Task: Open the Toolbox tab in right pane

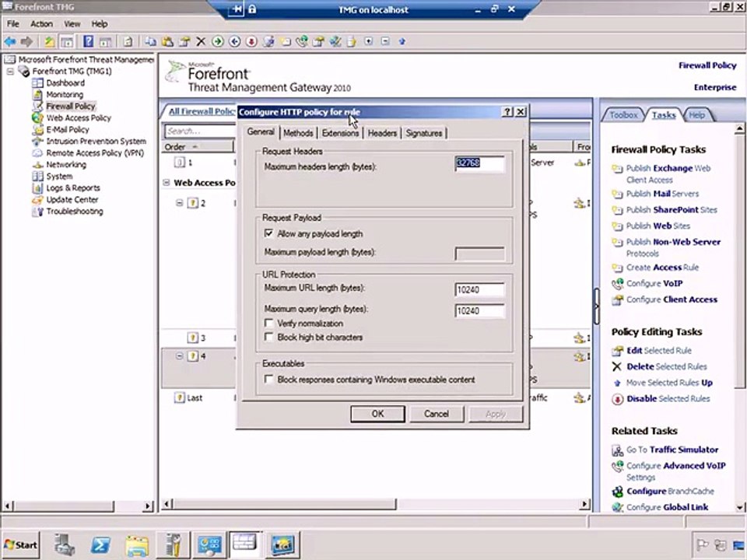Action: click(623, 115)
